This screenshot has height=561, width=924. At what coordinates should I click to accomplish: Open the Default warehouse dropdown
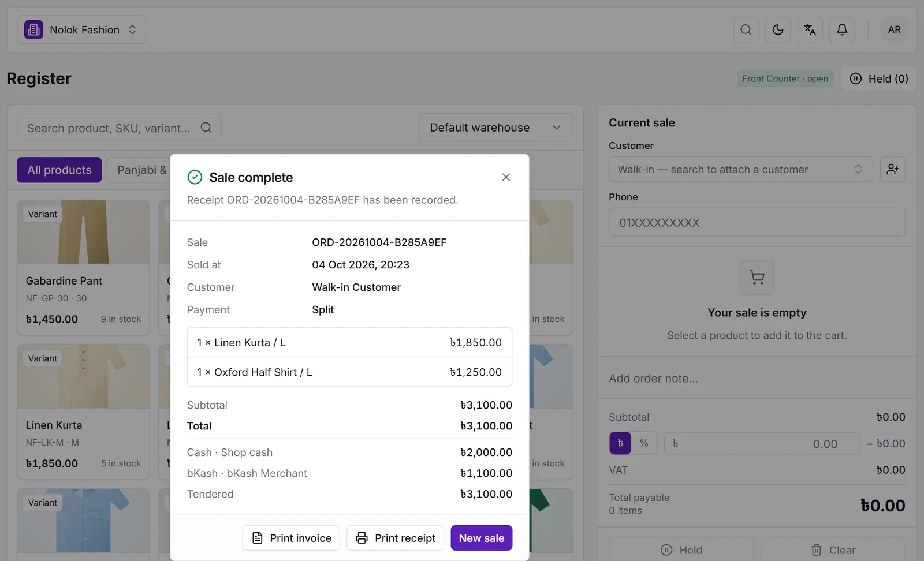(496, 128)
